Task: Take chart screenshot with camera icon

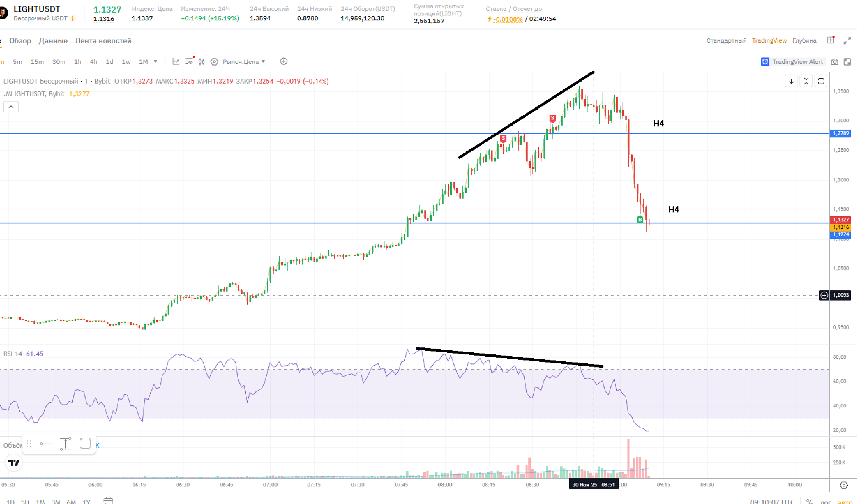Action: coord(835,62)
